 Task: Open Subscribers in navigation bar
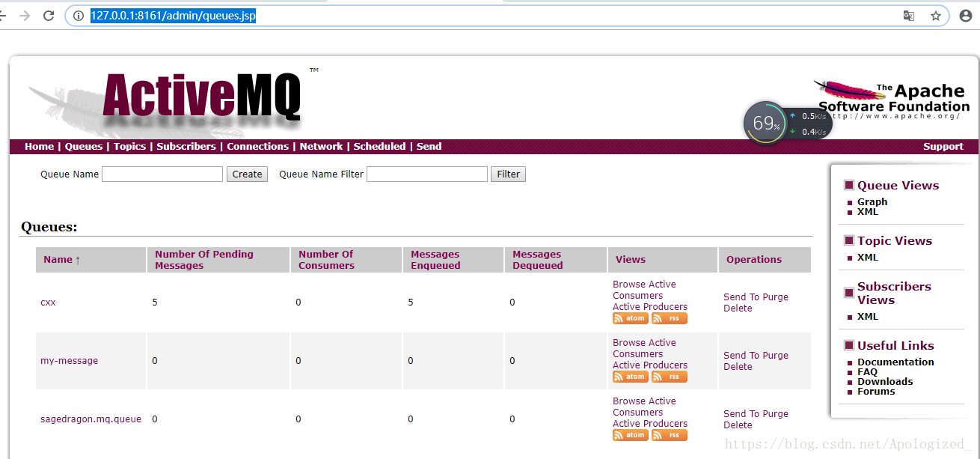click(186, 147)
